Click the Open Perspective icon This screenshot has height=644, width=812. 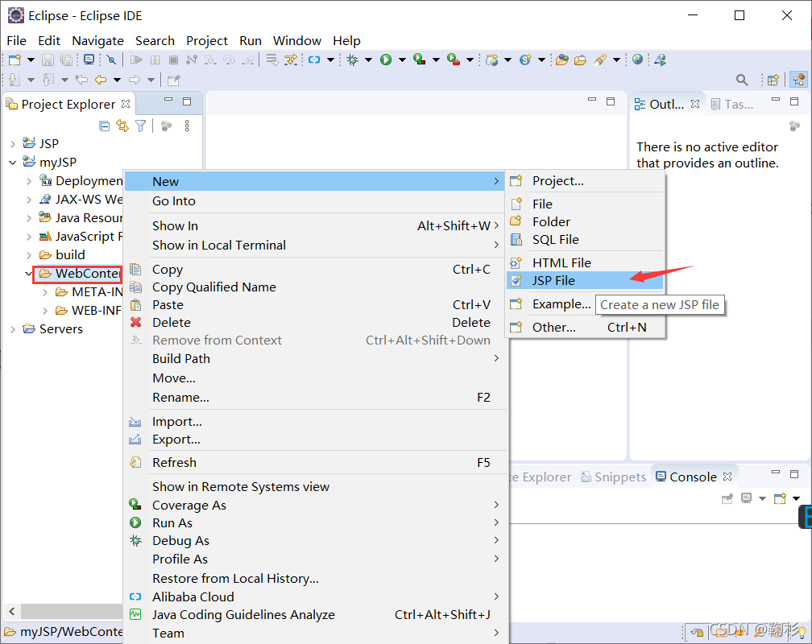(773, 80)
